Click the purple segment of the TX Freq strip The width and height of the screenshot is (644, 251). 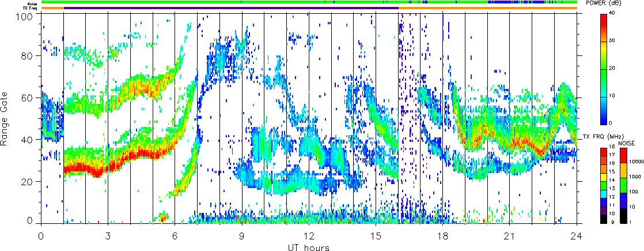pos(231,8)
